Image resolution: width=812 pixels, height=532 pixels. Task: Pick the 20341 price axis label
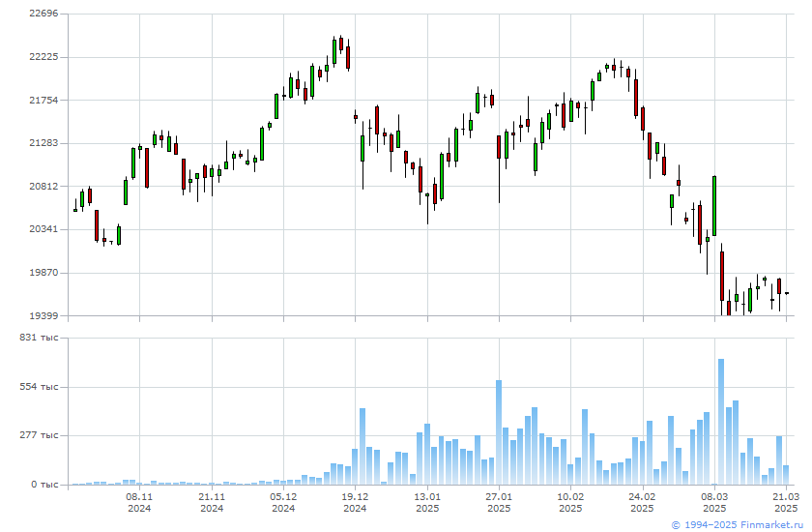pos(43,229)
